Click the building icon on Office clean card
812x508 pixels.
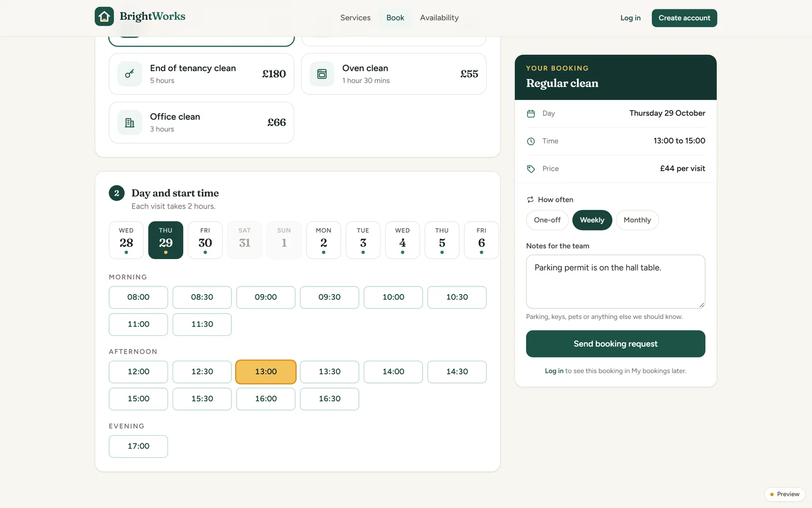129,122
